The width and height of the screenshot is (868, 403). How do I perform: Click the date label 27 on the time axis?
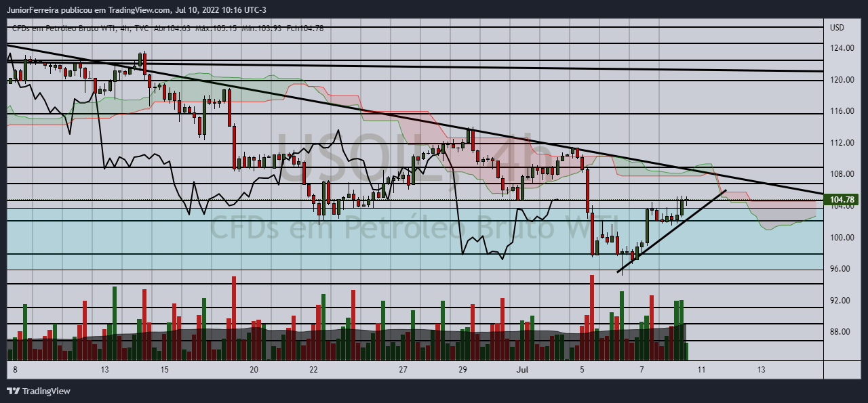403,370
